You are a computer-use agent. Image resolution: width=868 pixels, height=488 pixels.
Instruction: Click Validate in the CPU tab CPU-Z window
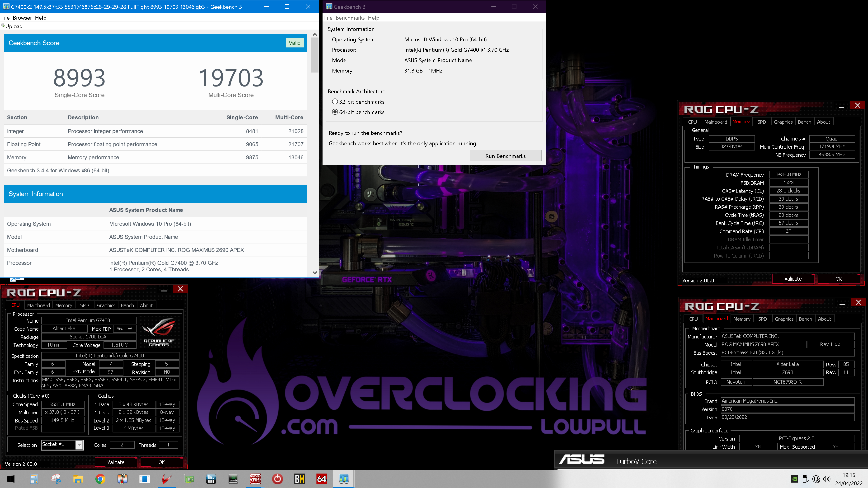pyautogui.click(x=116, y=462)
